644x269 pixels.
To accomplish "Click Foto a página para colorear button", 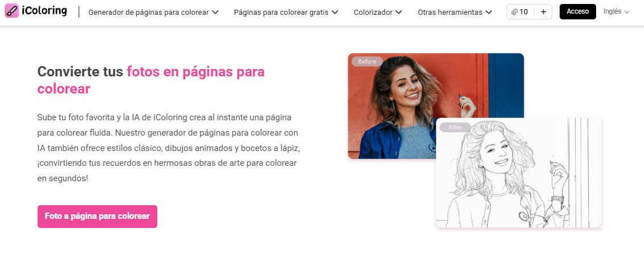I will click(x=97, y=217).
